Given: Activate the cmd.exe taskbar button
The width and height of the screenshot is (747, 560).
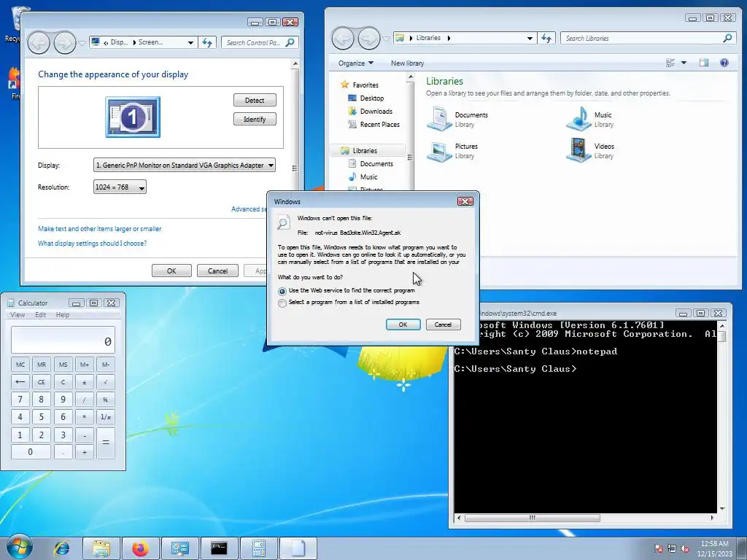Looking at the screenshot, I should [x=219, y=548].
